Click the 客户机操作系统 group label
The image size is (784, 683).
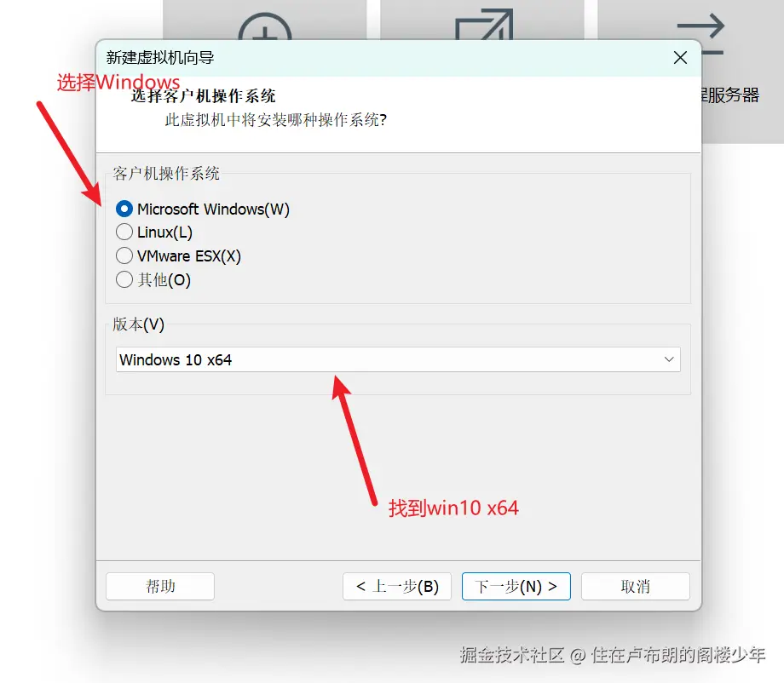(x=166, y=174)
